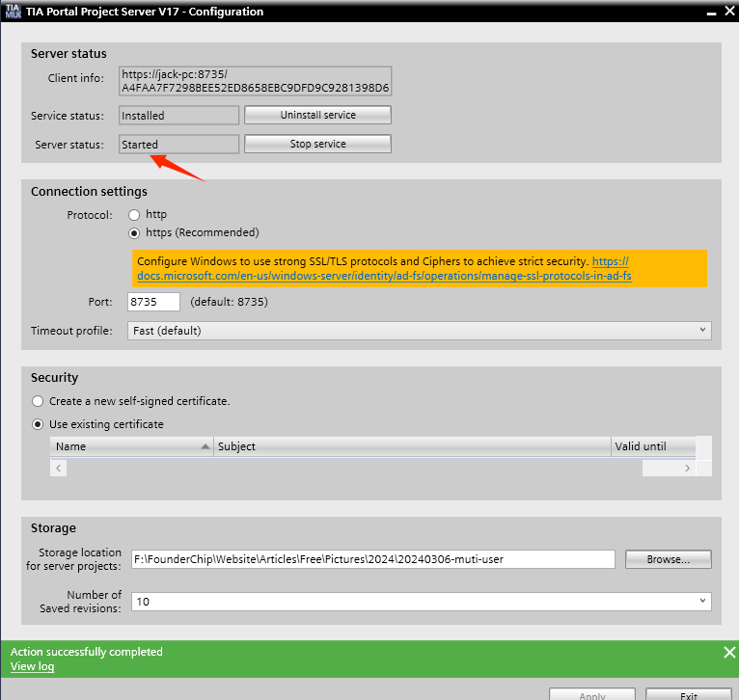Click the "Storage" section heading

(53, 528)
